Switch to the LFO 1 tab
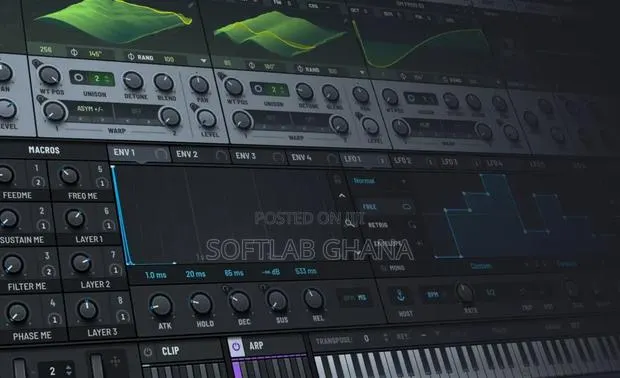620x378 pixels. (x=365, y=160)
